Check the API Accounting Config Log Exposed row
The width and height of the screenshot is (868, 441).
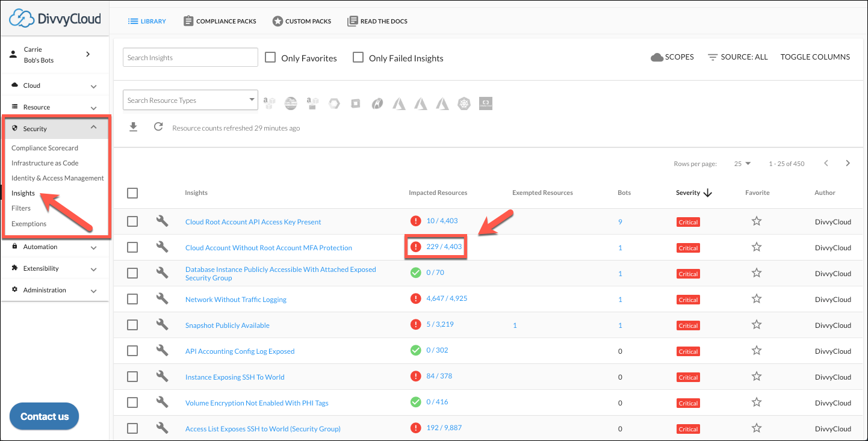click(x=132, y=351)
